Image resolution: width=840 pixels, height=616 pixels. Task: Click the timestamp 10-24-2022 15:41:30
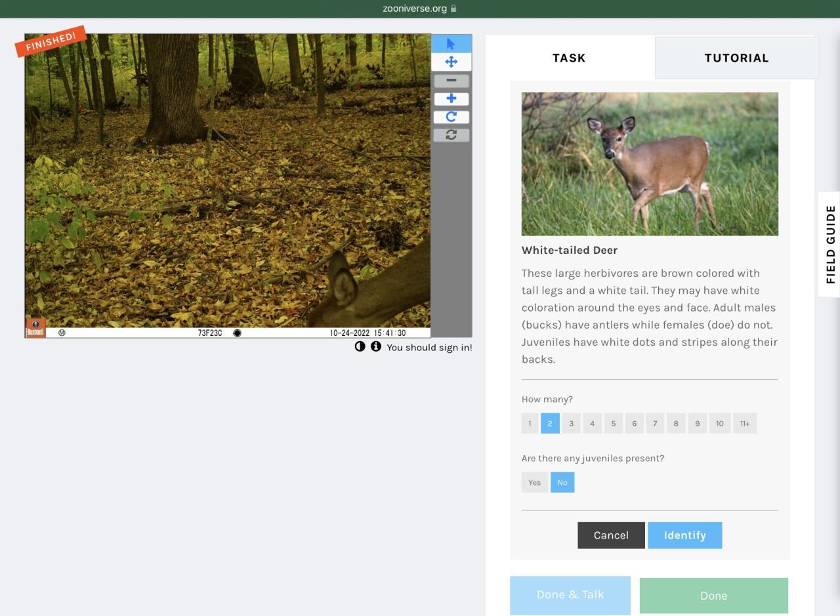pyautogui.click(x=367, y=333)
